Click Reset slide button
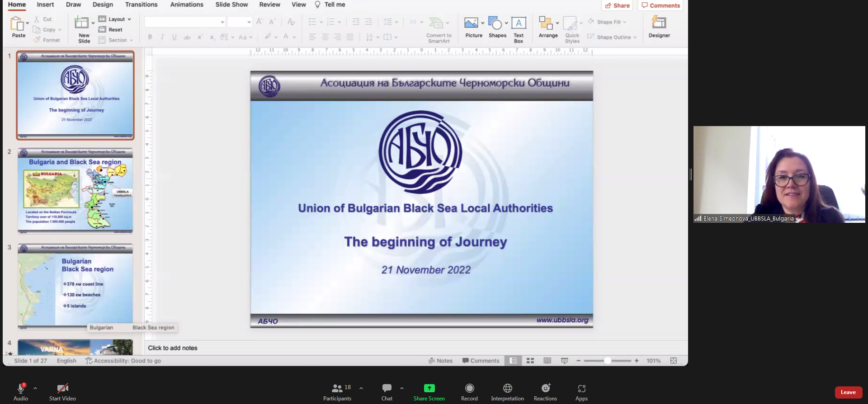868x404 pixels. [x=111, y=29]
